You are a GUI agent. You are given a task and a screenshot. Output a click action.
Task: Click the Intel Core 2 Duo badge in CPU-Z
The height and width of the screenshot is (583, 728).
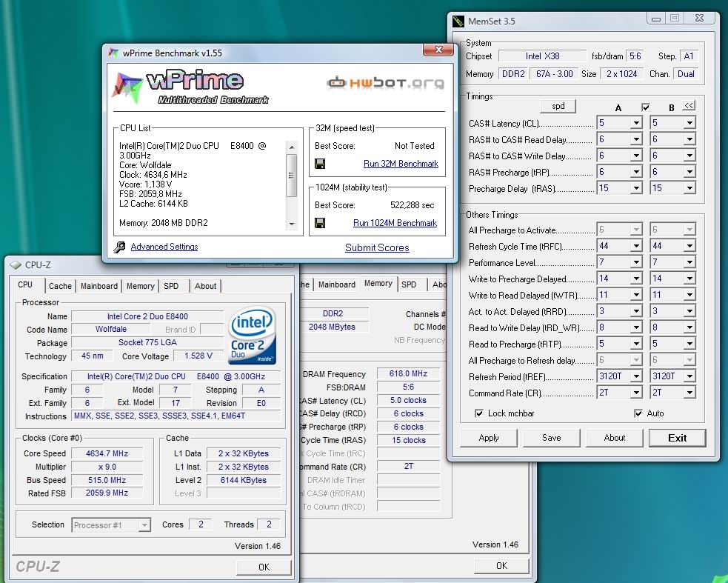(x=252, y=335)
